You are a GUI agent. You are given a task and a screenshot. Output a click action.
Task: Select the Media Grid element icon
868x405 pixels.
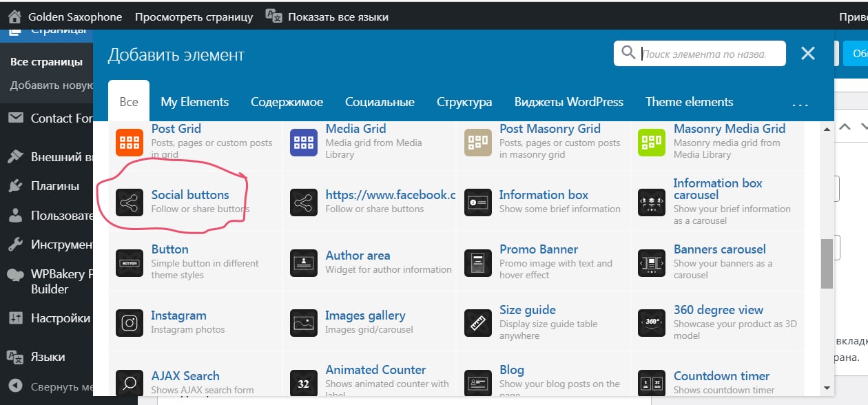coord(303,142)
